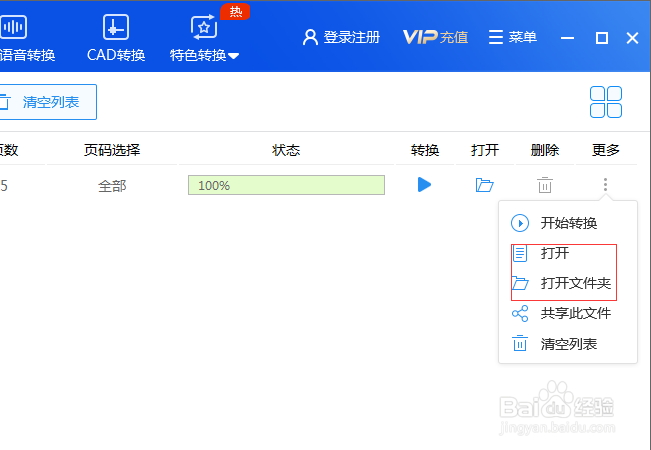The width and height of the screenshot is (651, 450).
Task: Click the 删除 column header
Action: 545,150
